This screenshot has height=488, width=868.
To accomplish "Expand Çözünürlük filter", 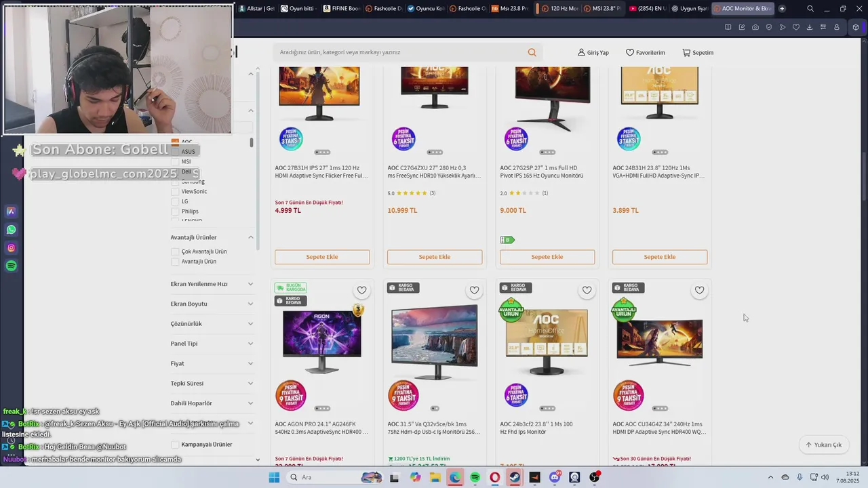I will (x=250, y=324).
